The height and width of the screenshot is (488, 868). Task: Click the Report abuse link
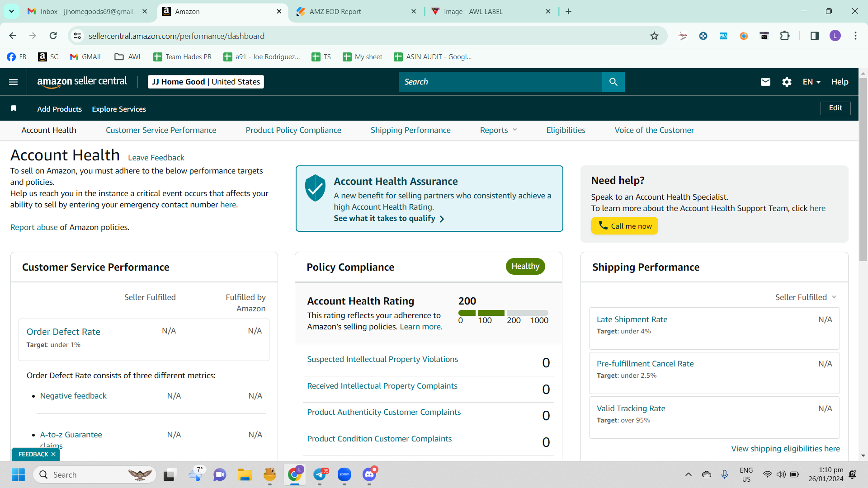[x=34, y=227]
